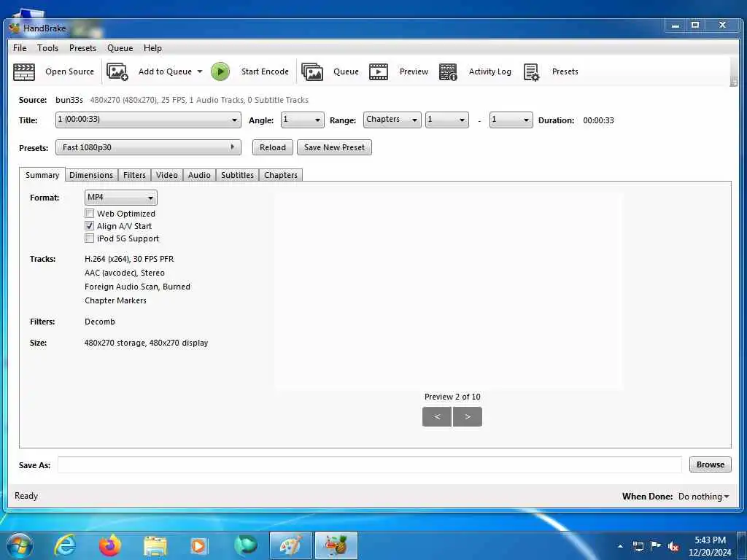The height and width of the screenshot is (560, 747).
Task: Click the green Start Encode play icon
Action: click(x=220, y=71)
